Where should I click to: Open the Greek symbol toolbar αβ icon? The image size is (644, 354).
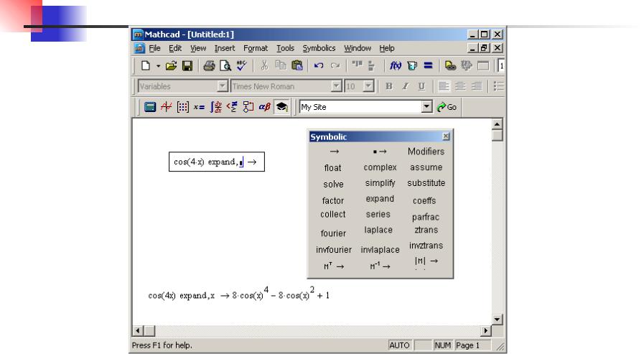[264, 107]
